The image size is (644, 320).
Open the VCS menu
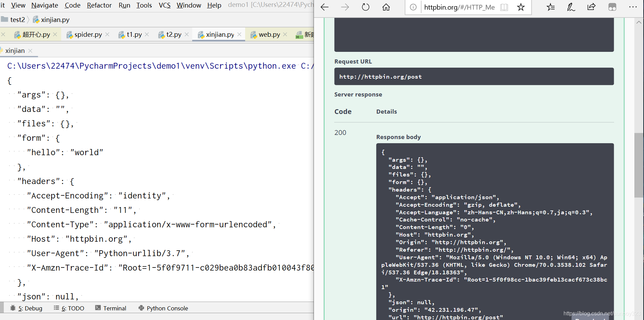[x=165, y=5]
